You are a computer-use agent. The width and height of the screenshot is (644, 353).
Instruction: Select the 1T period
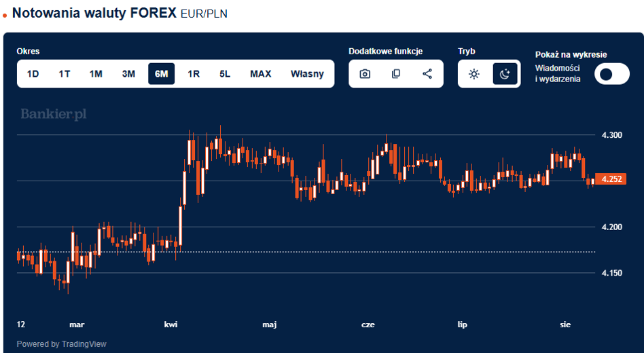point(65,74)
